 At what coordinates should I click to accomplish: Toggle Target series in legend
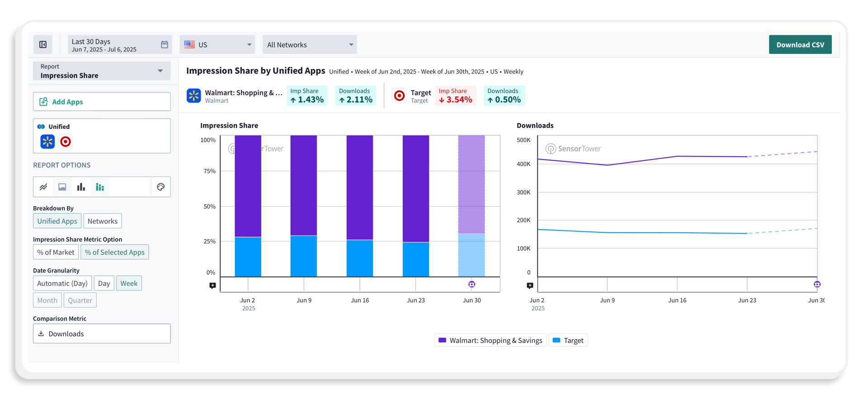pos(568,340)
